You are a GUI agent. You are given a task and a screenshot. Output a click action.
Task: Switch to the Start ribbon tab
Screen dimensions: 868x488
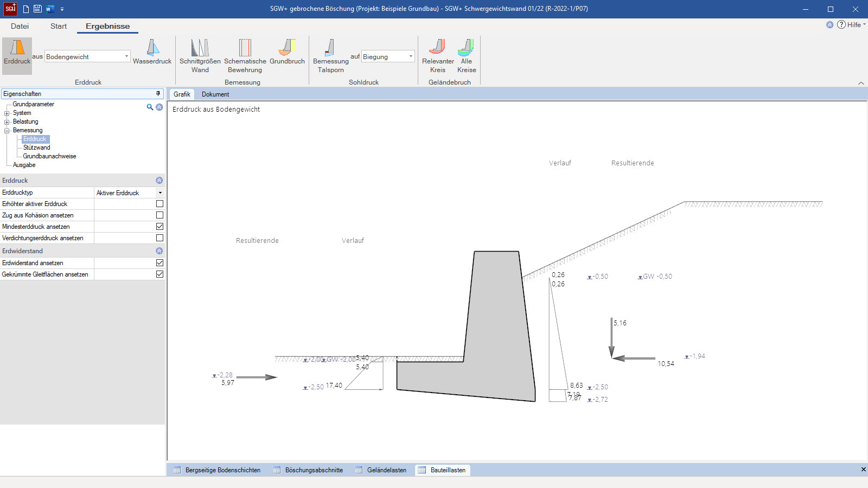(x=59, y=26)
